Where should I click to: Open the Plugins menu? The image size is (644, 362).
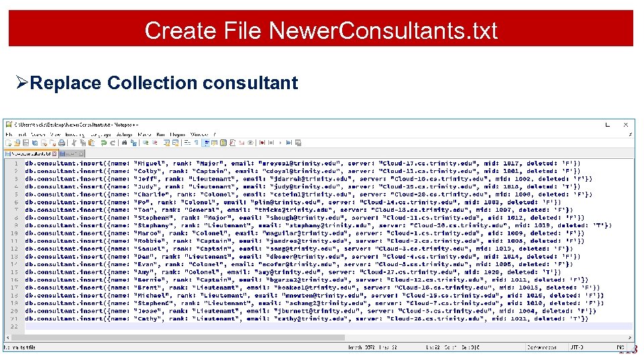(x=177, y=134)
